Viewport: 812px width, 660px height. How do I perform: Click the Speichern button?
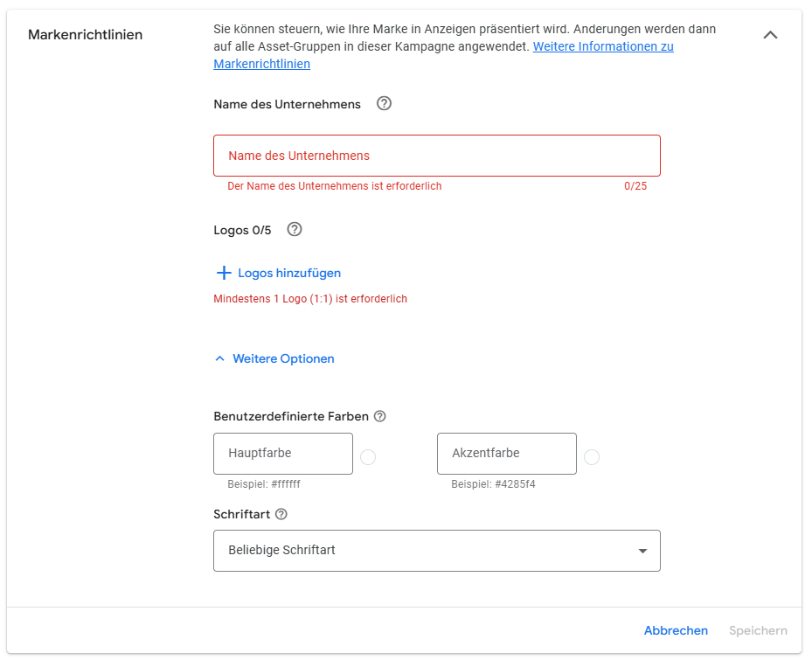[x=758, y=630]
